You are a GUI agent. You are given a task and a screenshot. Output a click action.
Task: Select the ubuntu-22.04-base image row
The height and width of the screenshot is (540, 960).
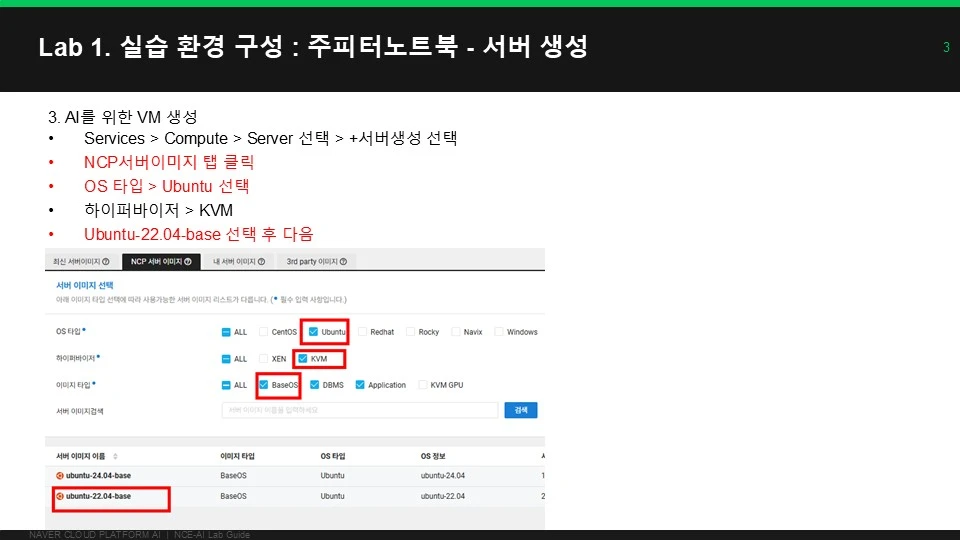295,497
